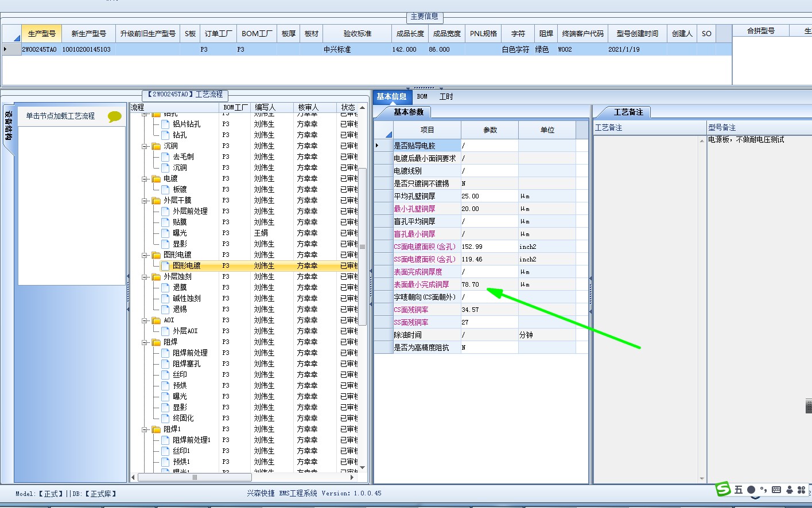The image size is (812, 508).
Task: Click the tree list scroll-up arrow
Action: [362, 107]
